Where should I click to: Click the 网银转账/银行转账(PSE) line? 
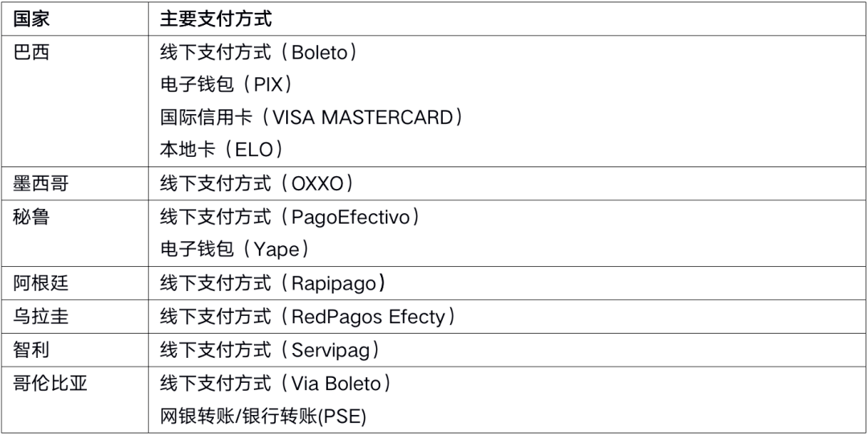(264, 417)
